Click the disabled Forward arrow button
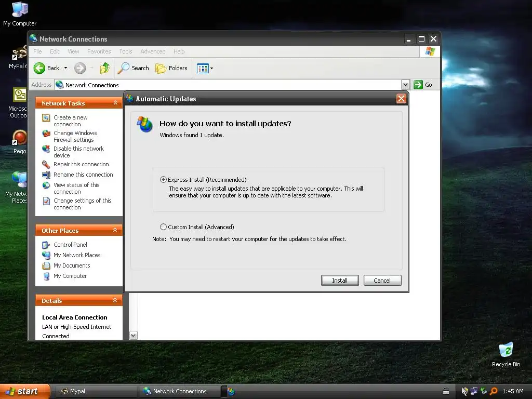The height and width of the screenshot is (399, 532). (x=80, y=68)
